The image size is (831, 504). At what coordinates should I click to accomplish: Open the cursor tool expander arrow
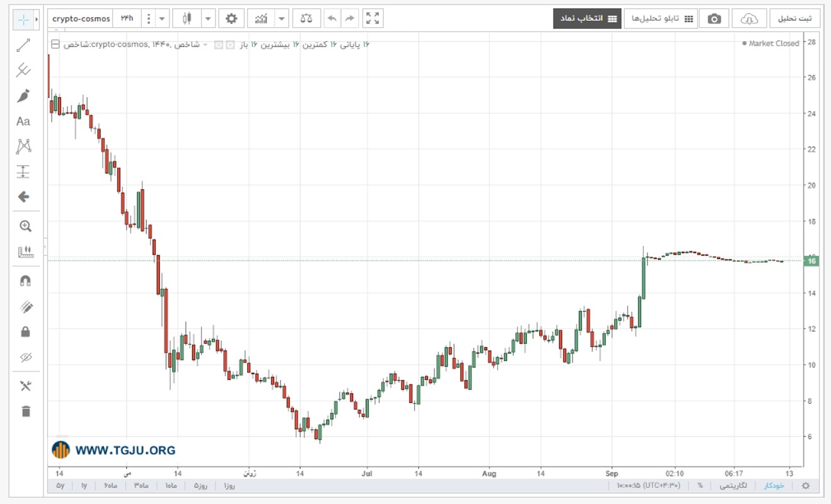click(x=37, y=19)
